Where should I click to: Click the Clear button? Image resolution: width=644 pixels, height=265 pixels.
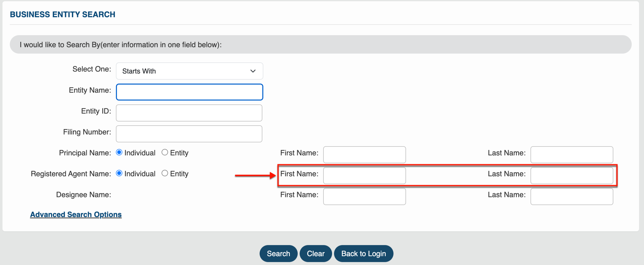pyautogui.click(x=316, y=254)
